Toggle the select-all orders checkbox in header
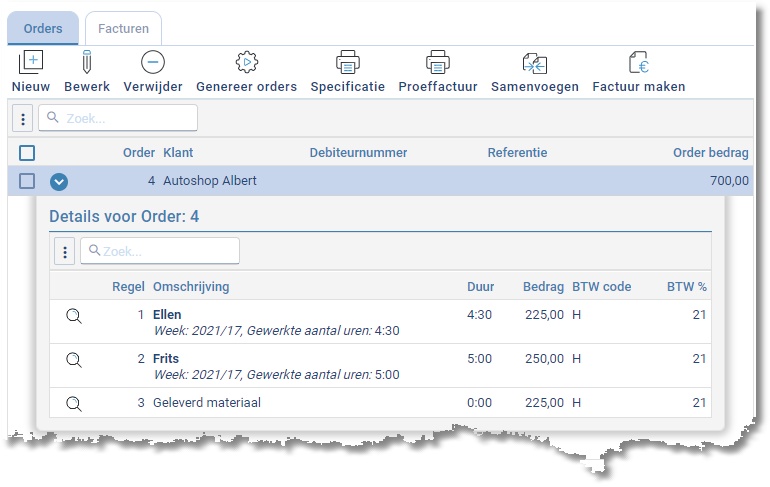The image size is (770, 487). pos(27,153)
